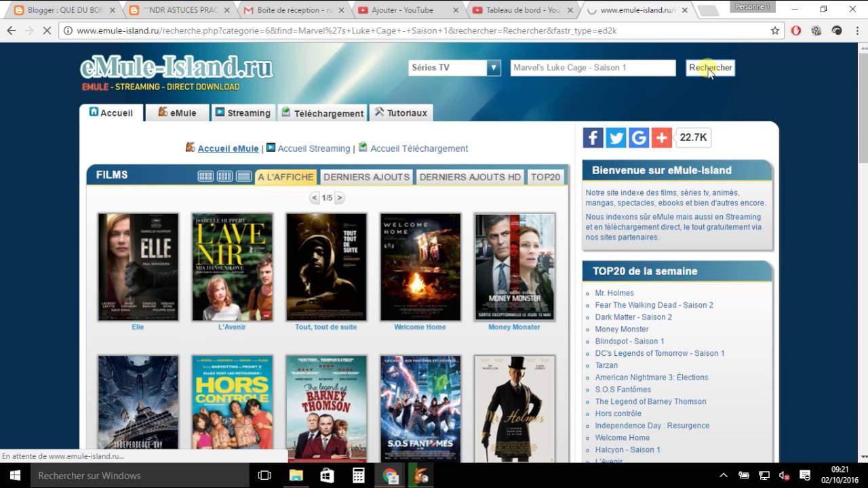Viewport: 868px width, 488px height.
Task: Click Halcyon - Saison 1 link
Action: coord(627,449)
